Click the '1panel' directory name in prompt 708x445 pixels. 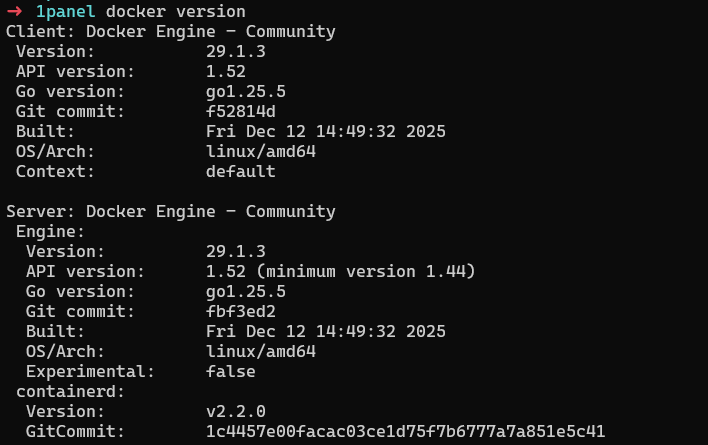point(65,12)
